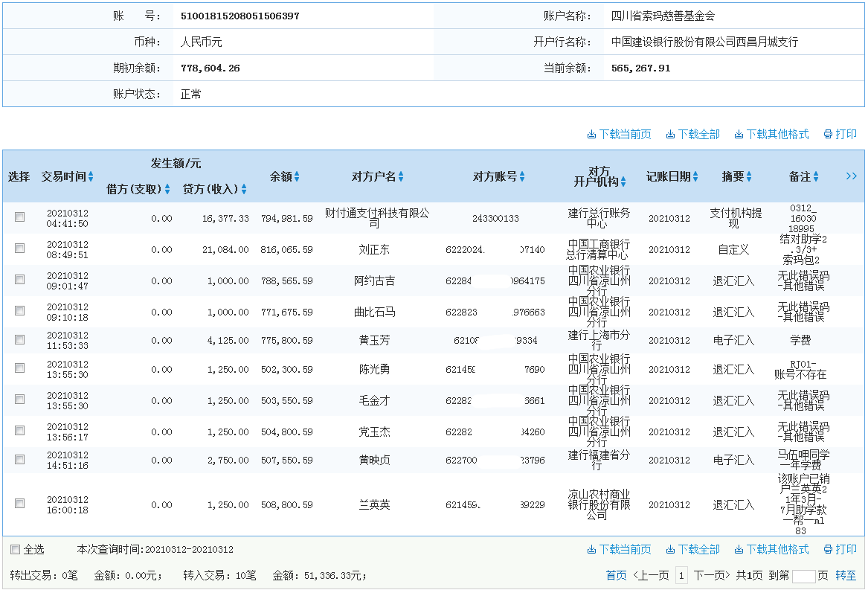Tick the checkbox for 刘正东 transaction row

pos(20,248)
